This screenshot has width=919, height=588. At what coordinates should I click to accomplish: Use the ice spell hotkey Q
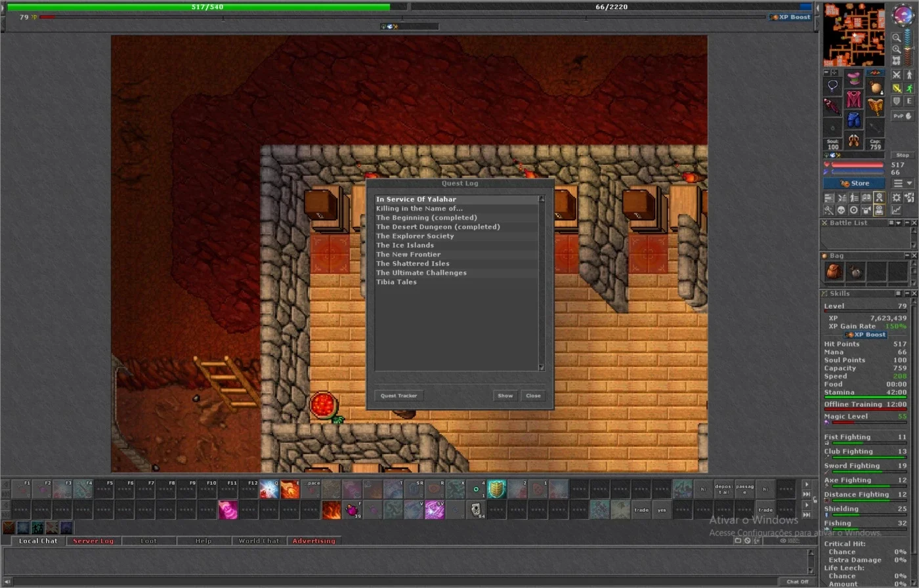(x=269, y=489)
